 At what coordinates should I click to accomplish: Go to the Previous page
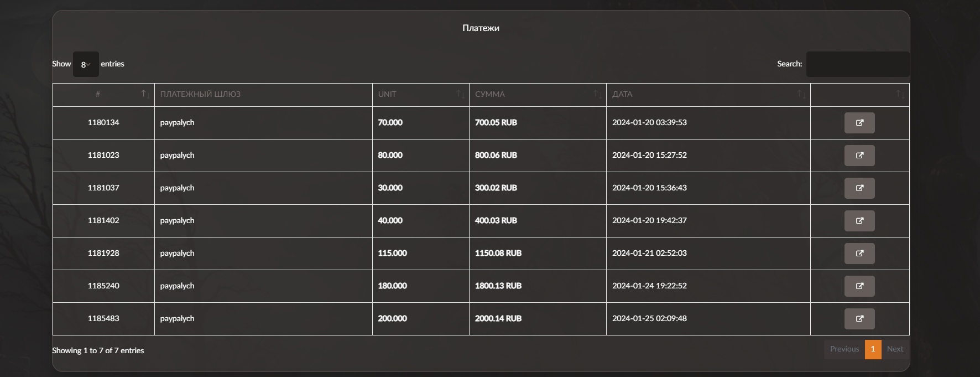click(x=844, y=349)
